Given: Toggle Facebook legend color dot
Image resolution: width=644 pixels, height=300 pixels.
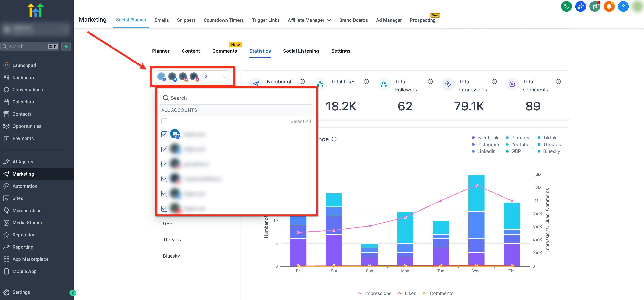Looking at the screenshot, I should pyautogui.click(x=473, y=138).
